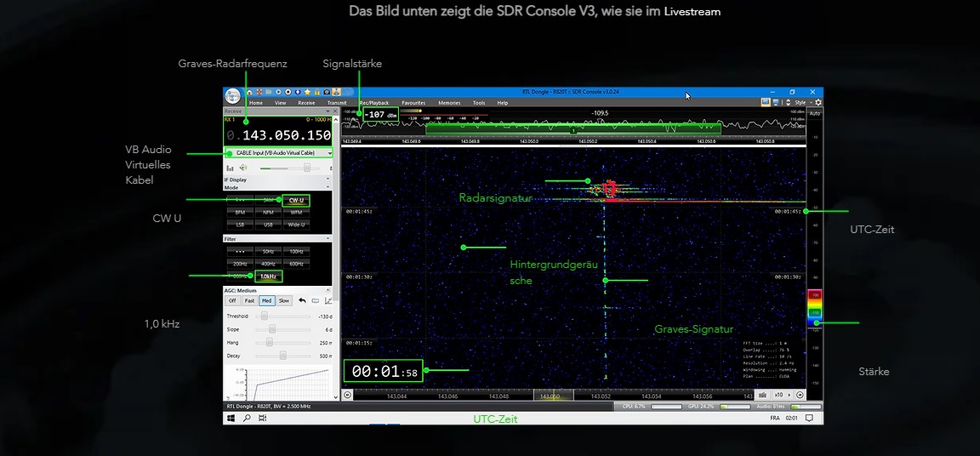Open the x10 zoom dropdown
Image resolution: width=980 pixels, height=456 pixels.
[x=782, y=395]
